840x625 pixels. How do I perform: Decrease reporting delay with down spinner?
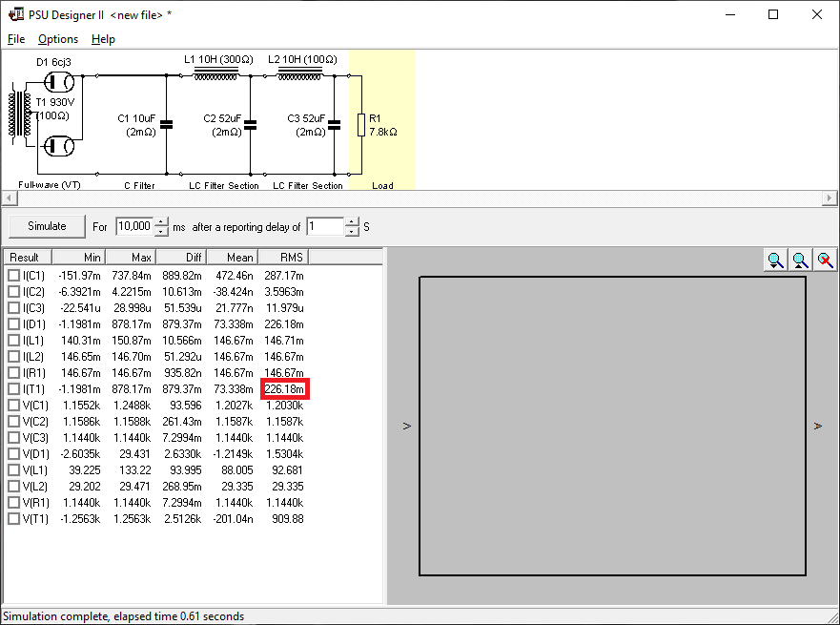point(352,232)
